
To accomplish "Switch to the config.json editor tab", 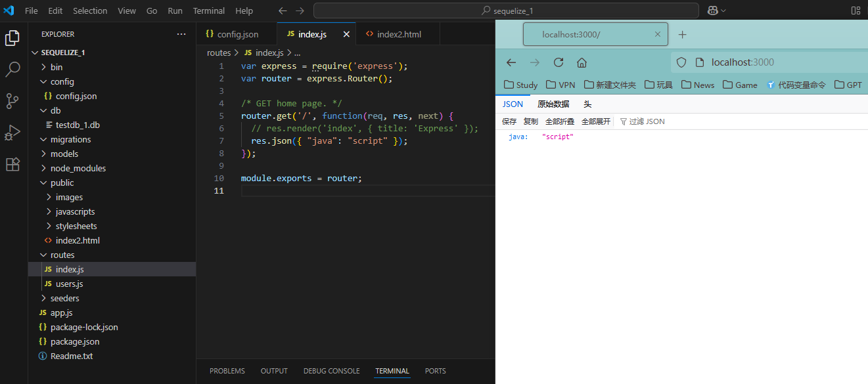I will pos(237,34).
